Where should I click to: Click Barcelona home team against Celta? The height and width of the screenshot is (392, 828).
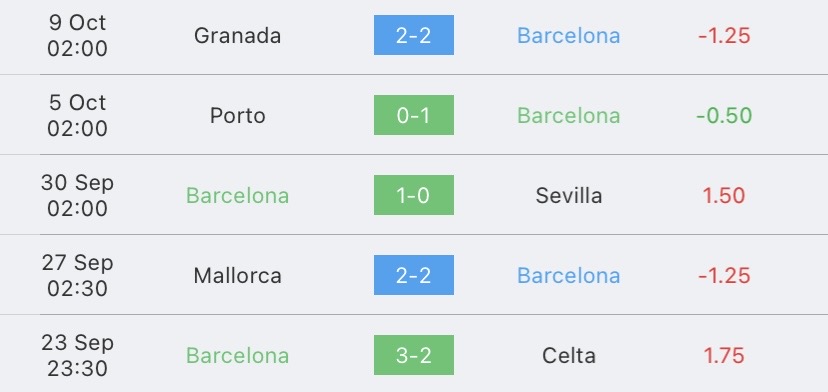(x=237, y=356)
